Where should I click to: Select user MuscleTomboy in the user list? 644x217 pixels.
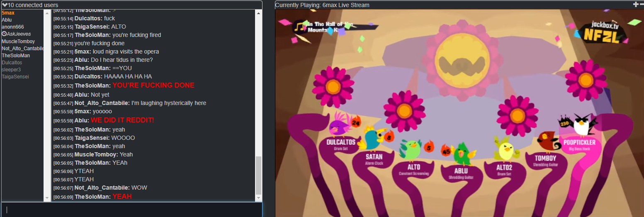[x=18, y=41]
